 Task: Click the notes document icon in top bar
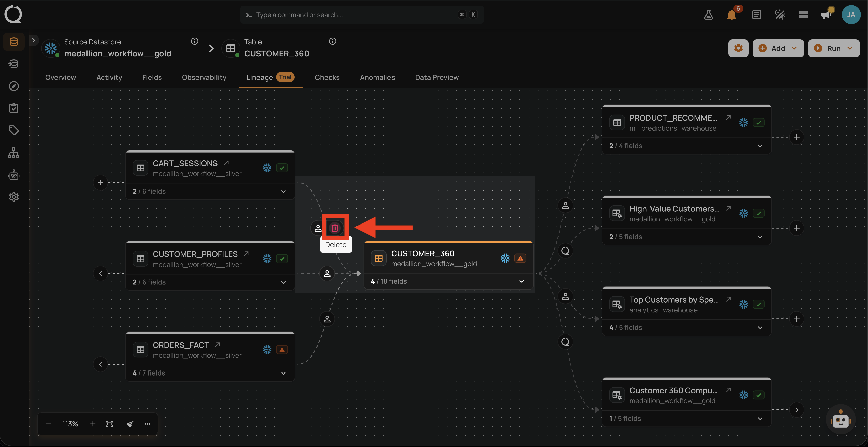pos(756,15)
